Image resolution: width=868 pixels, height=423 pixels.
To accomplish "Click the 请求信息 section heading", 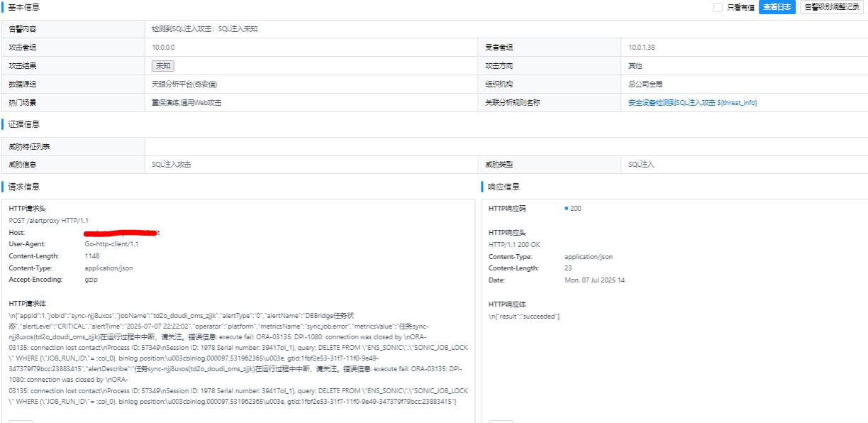I will point(23,187).
